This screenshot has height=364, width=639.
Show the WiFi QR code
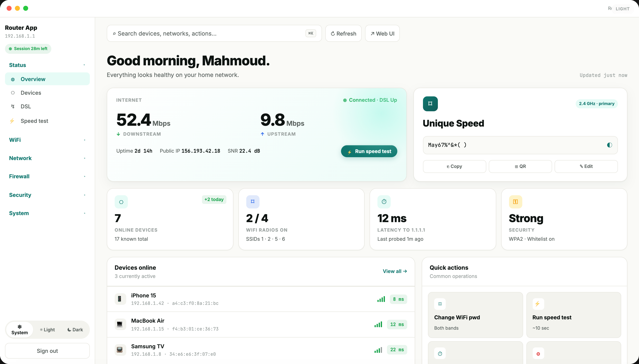[520, 166]
